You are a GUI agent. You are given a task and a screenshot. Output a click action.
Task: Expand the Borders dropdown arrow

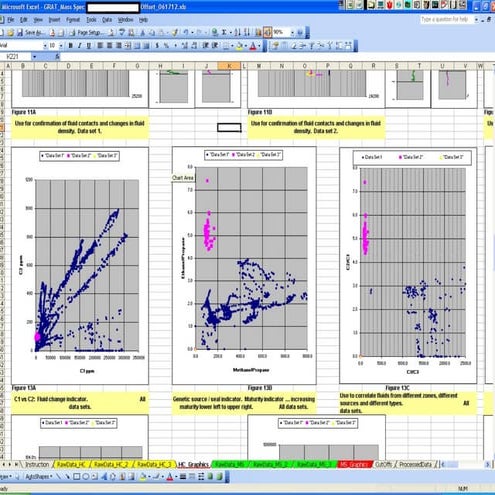(x=232, y=46)
